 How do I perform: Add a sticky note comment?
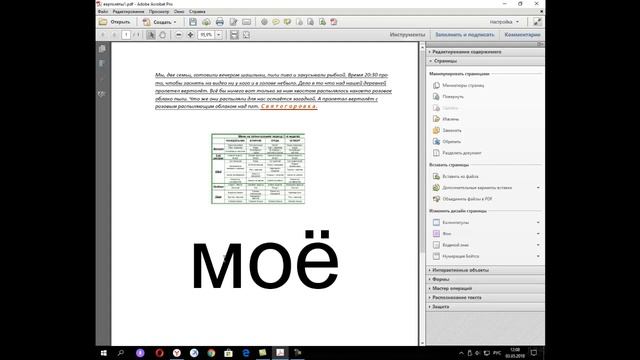276,22
